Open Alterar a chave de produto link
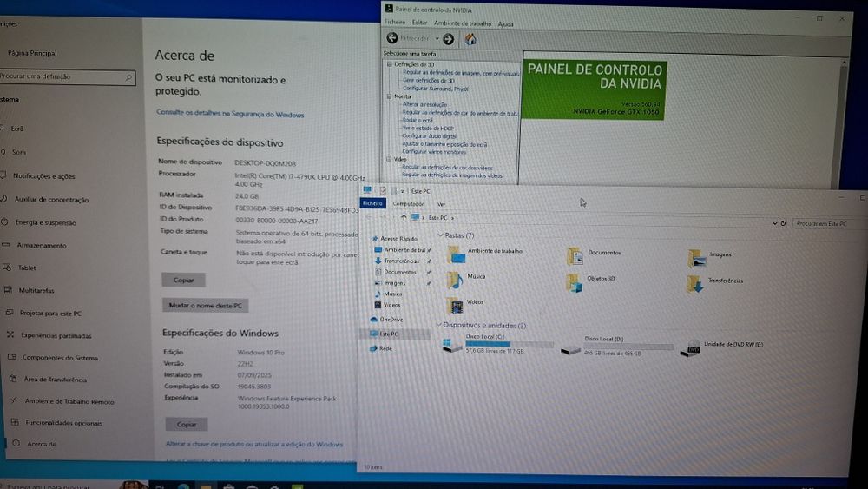Viewport: 868px width, 489px height. 254,444
